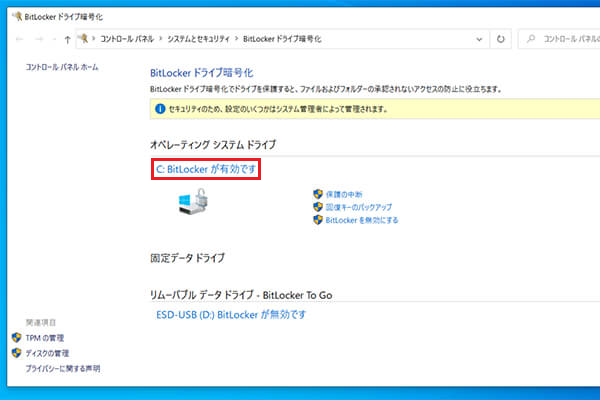This screenshot has height=400, width=600.
Task: Expand the ESD-USB (D:) BitLocker drive section
Action: (231, 314)
